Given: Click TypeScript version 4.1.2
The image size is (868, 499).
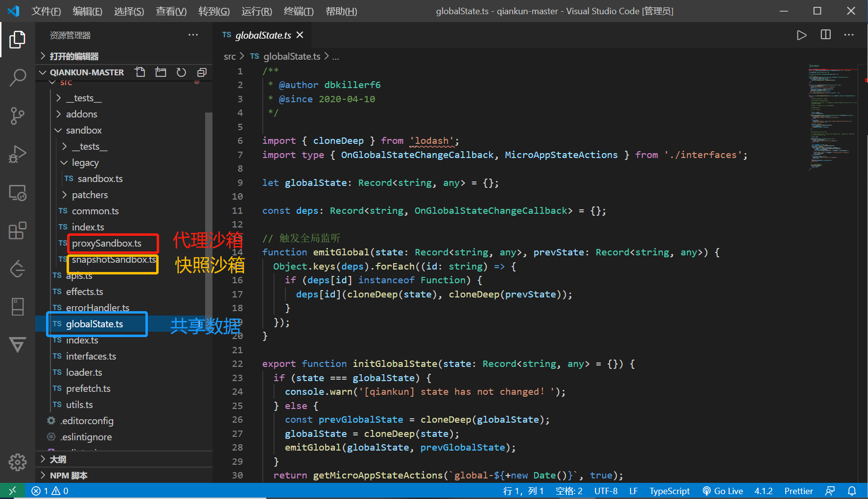Looking at the screenshot, I should tap(763, 491).
